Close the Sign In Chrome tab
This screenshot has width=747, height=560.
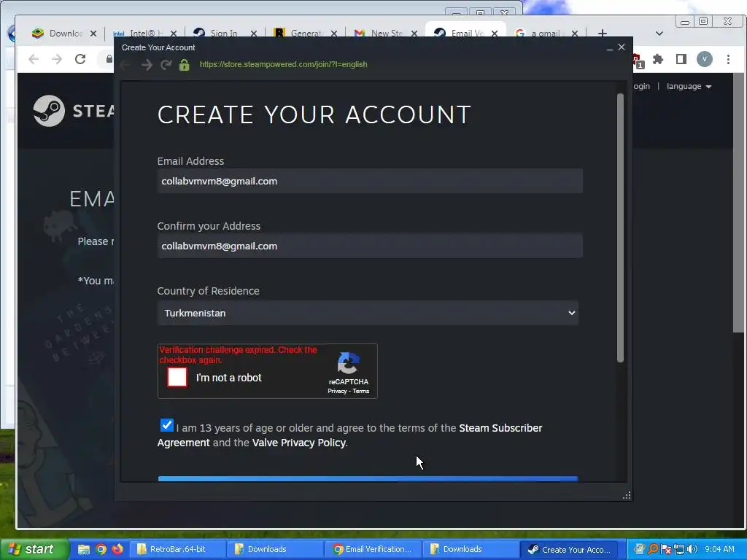pyautogui.click(x=254, y=34)
